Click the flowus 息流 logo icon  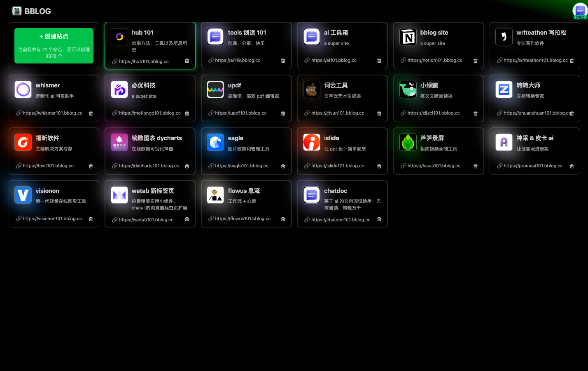pos(215,195)
